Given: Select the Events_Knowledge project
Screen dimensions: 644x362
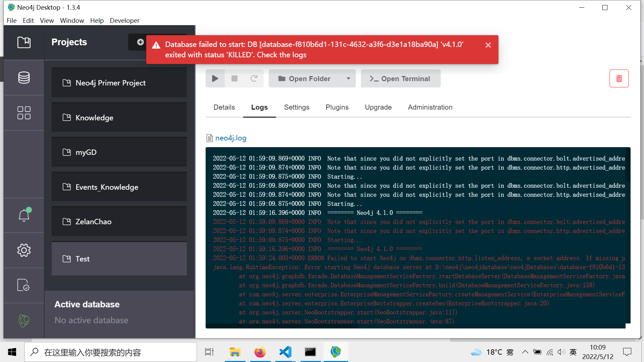Looking at the screenshot, I should (119, 187).
